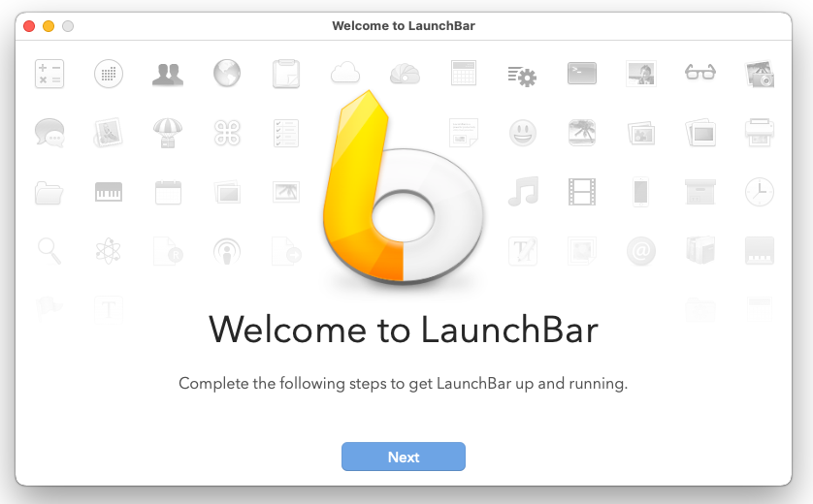This screenshot has width=813, height=504.
Task: Select the music note icon
Action: tap(523, 192)
